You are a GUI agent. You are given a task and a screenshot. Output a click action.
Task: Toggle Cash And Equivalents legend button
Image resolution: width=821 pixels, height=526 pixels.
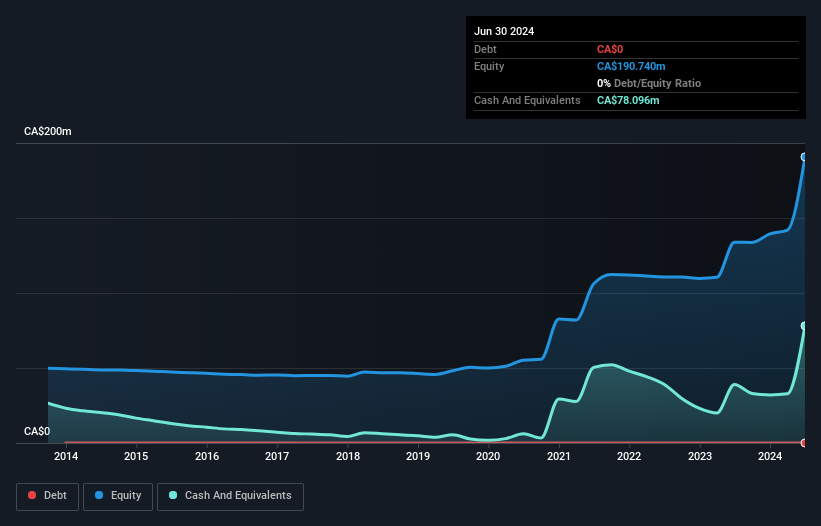coord(230,496)
